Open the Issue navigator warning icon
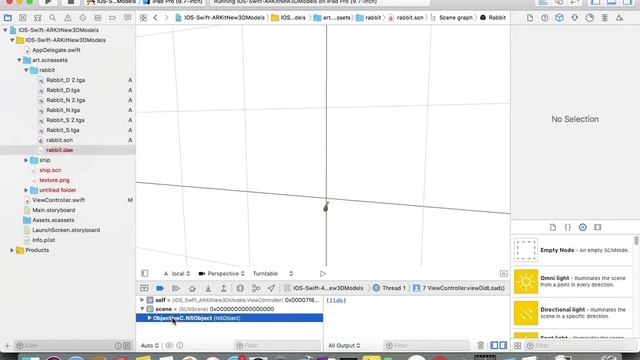 click(67, 18)
